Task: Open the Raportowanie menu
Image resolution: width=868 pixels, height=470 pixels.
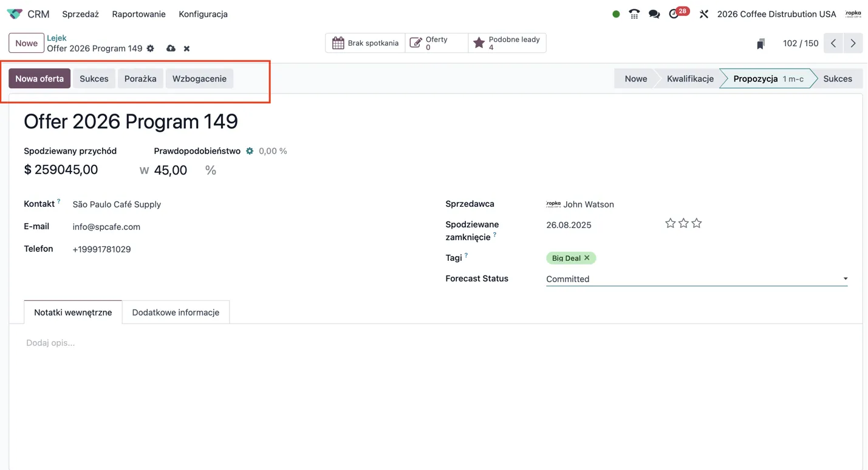Action: (x=138, y=14)
